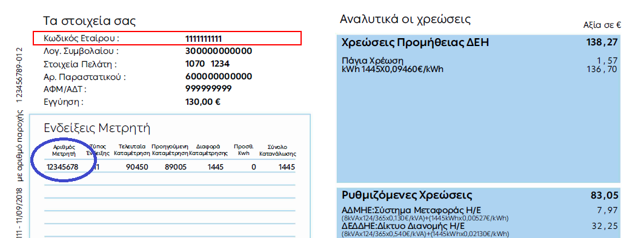Click the 'Τα στοιχεία σας' heading

pyautogui.click(x=89, y=21)
